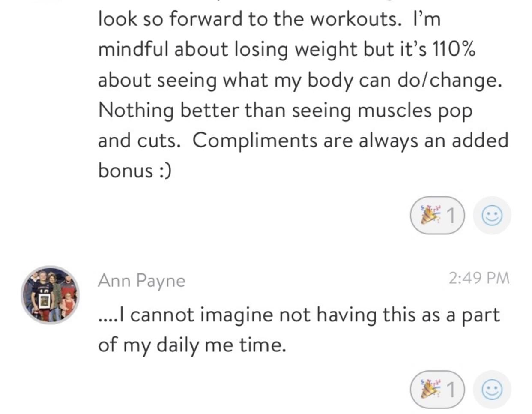
Task: Click the count "1" in the lower reaction pill
Action: click(x=451, y=390)
